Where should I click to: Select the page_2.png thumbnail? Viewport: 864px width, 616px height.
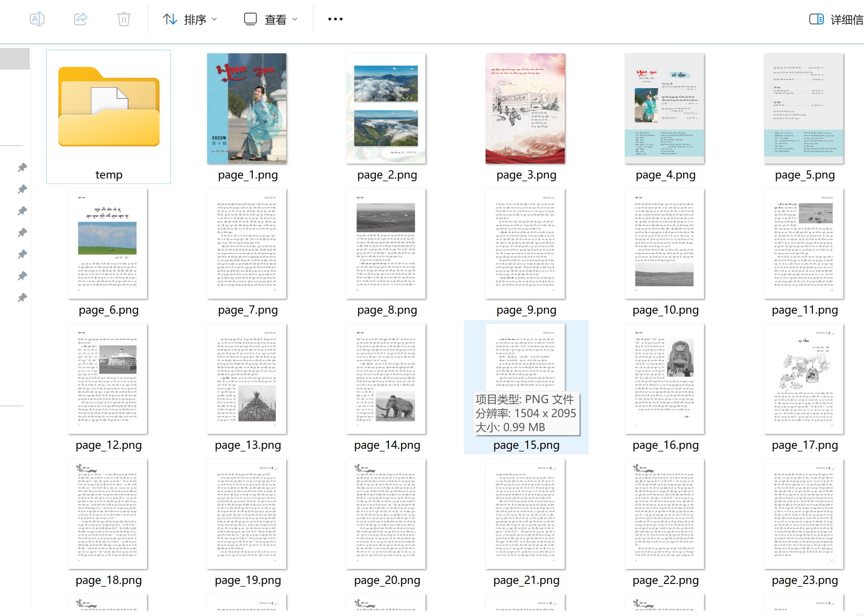pyautogui.click(x=386, y=108)
